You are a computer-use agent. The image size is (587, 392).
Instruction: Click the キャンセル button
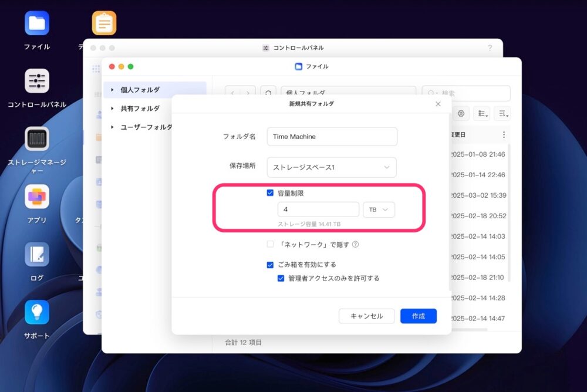click(x=366, y=316)
